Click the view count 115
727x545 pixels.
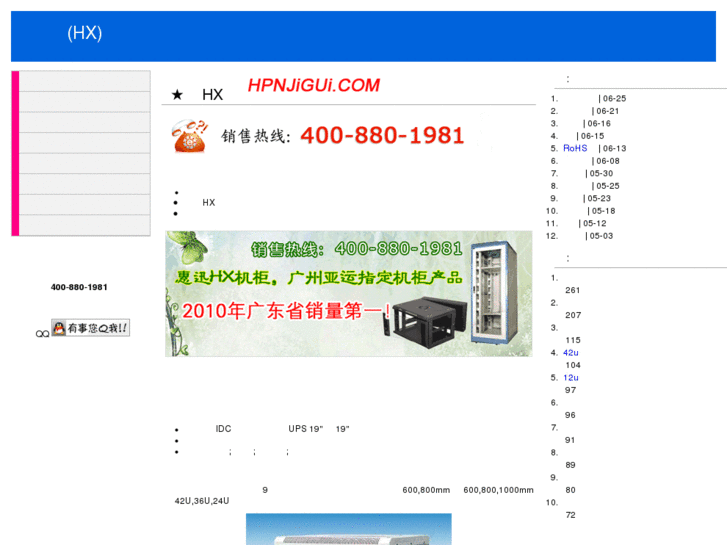click(573, 340)
